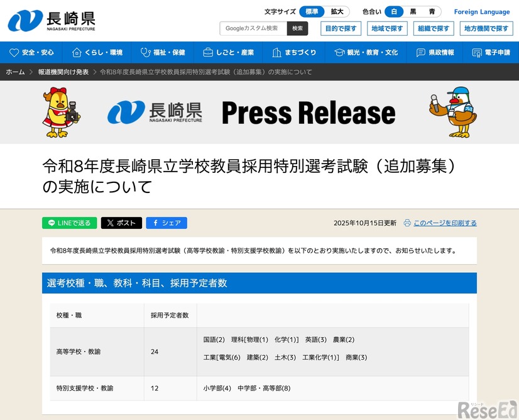Image resolution: width=519 pixels, height=420 pixels.
Task: Click the Google custom search field
Action: tap(253, 28)
